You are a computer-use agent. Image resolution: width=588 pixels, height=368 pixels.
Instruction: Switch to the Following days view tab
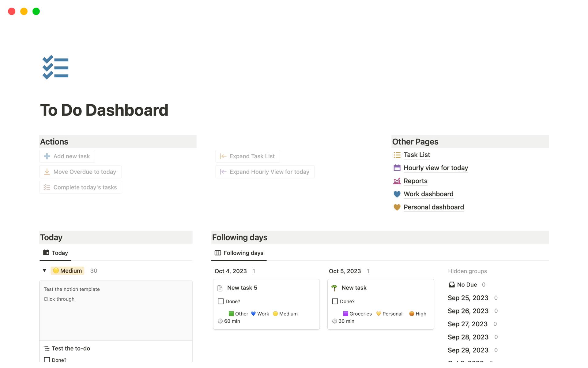(x=239, y=253)
